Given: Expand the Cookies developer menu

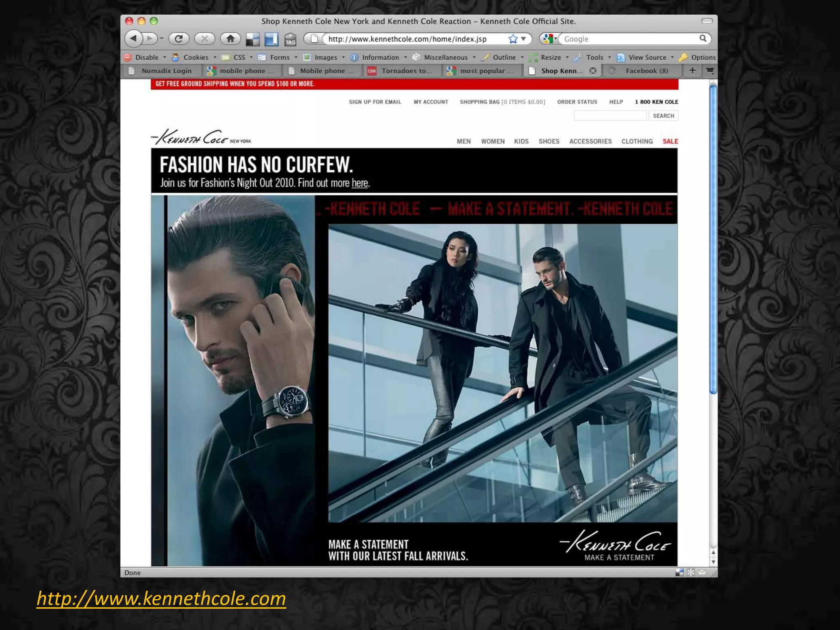Looking at the screenshot, I should (x=196, y=57).
